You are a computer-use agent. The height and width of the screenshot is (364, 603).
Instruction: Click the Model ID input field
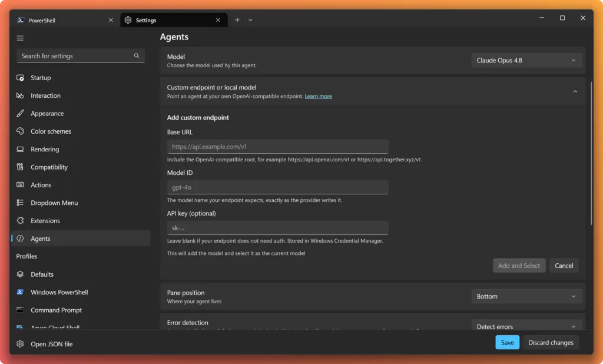pos(278,187)
